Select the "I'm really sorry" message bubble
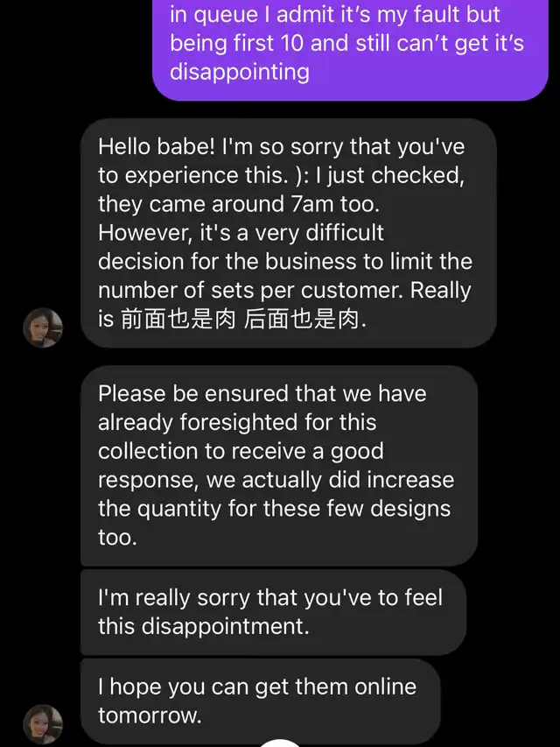 pos(272,612)
